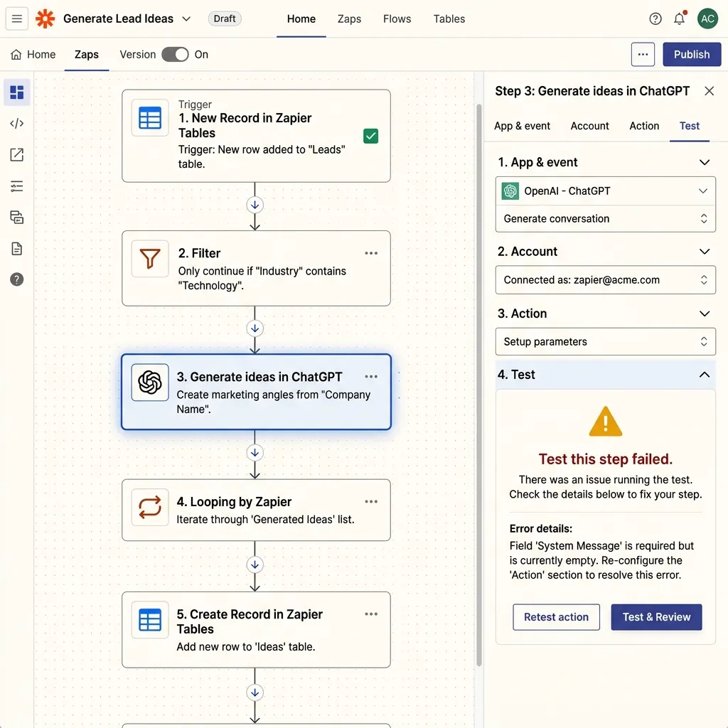Open more options for Looping step
The height and width of the screenshot is (728, 728).
click(x=371, y=501)
